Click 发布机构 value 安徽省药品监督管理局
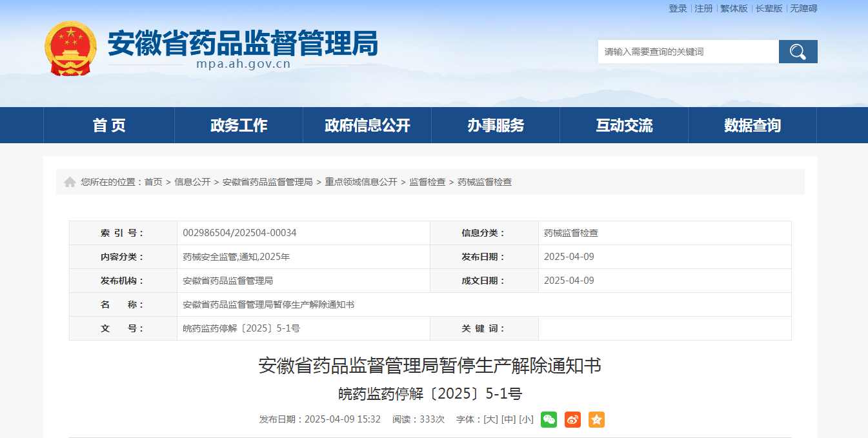The image size is (868, 438). pos(228,281)
